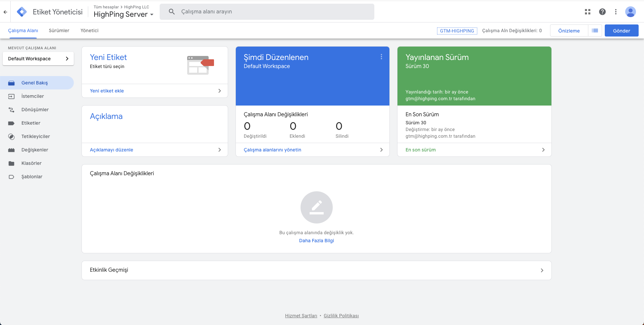The width and height of the screenshot is (644, 325).
Task: Open the Dönüşümler panel
Action: pos(35,110)
